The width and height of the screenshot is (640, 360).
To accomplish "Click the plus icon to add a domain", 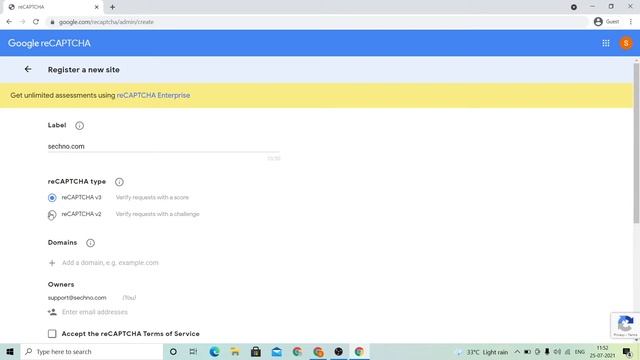I will pyautogui.click(x=52, y=263).
